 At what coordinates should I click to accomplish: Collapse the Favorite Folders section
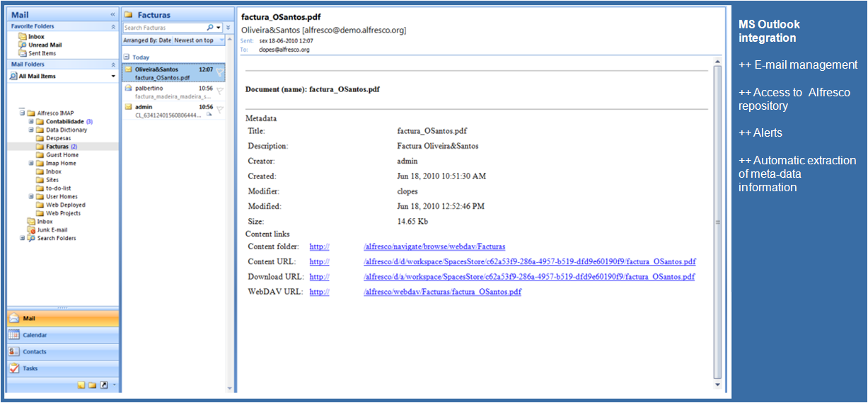113,26
